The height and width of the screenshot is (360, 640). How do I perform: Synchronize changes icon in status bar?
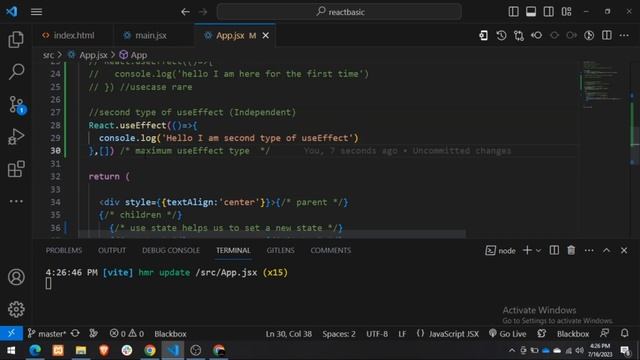pyautogui.click(x=75, y=333)
